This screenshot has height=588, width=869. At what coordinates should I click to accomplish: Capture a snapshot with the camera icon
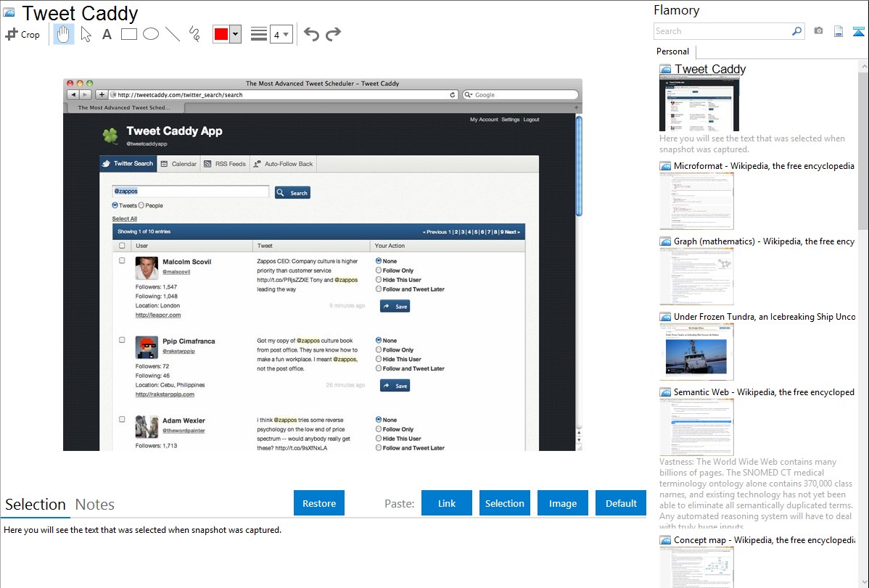[818, 31]
